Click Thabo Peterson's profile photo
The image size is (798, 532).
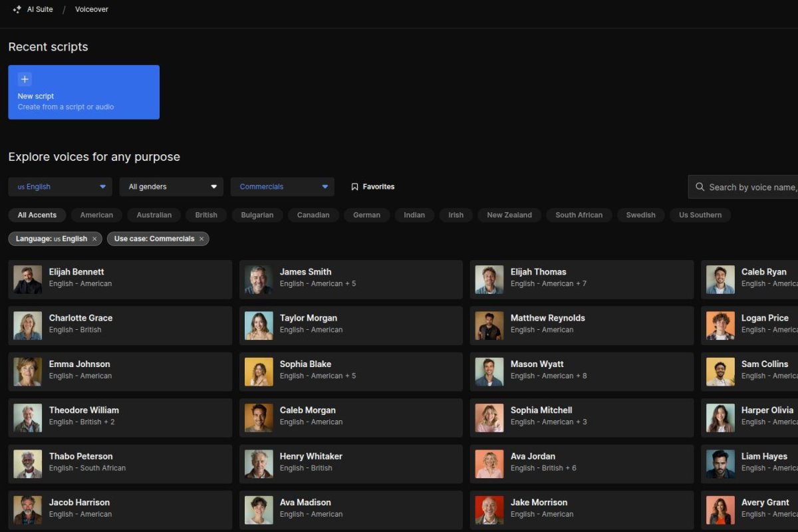pos(27,464)
